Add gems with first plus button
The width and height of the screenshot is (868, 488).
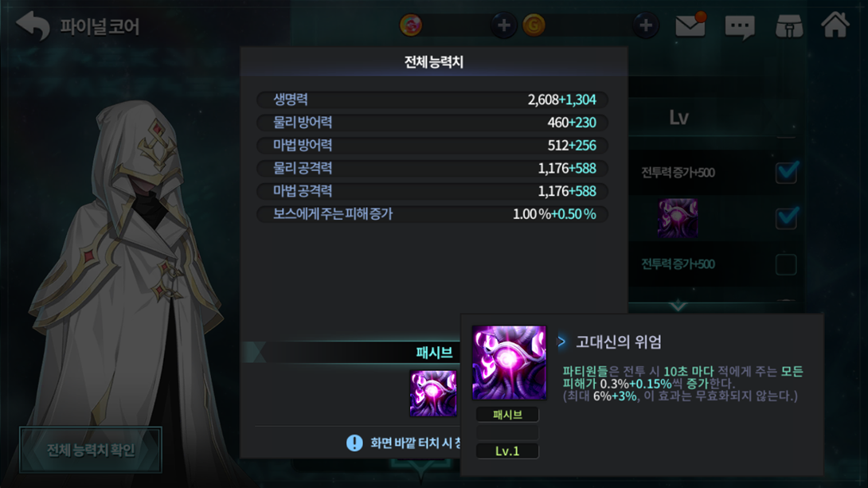504,25
